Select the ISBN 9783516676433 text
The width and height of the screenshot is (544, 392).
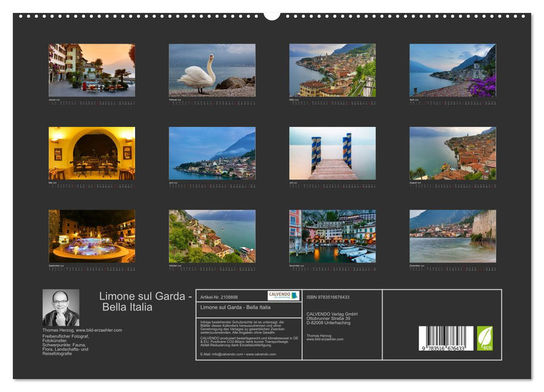tap(328, 297)
